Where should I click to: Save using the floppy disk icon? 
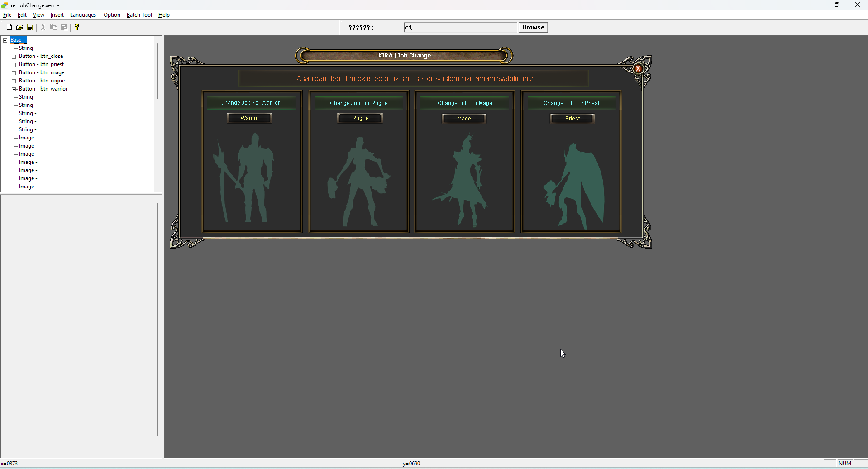coord(30,27)
